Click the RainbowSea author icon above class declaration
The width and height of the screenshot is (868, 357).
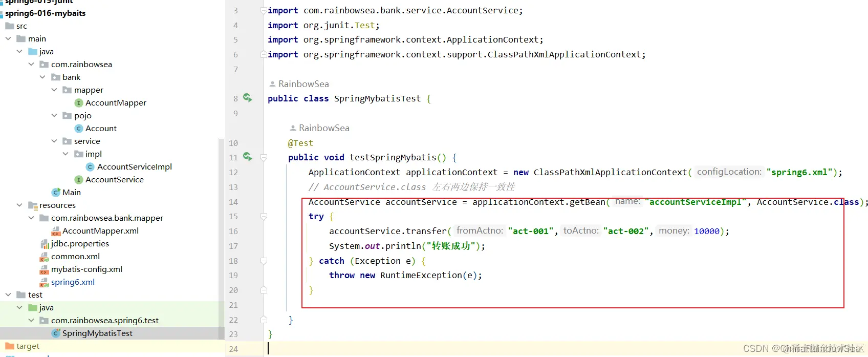click(x=273, y=84)
